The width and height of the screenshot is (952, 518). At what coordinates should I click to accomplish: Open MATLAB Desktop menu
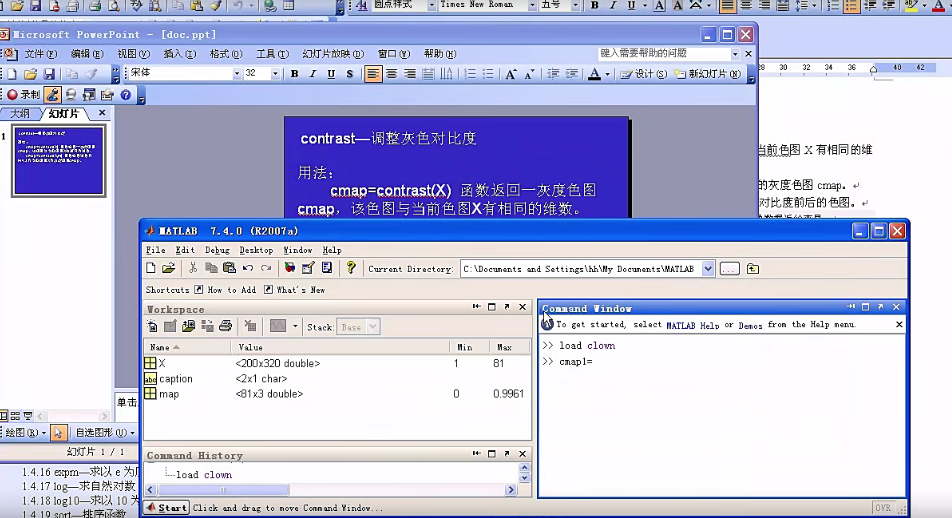pyautogui.click(x=256, y=250)
